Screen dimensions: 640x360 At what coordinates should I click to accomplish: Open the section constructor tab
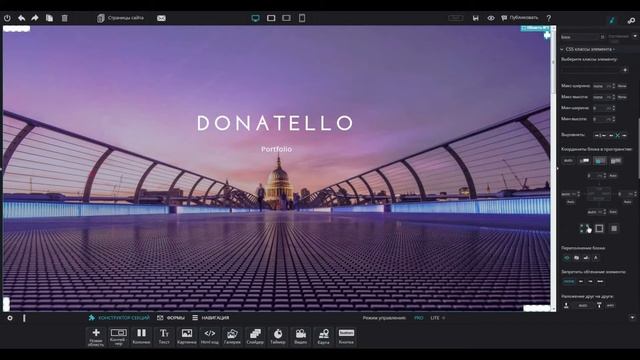pyautogui.click(x=119, y=318)
